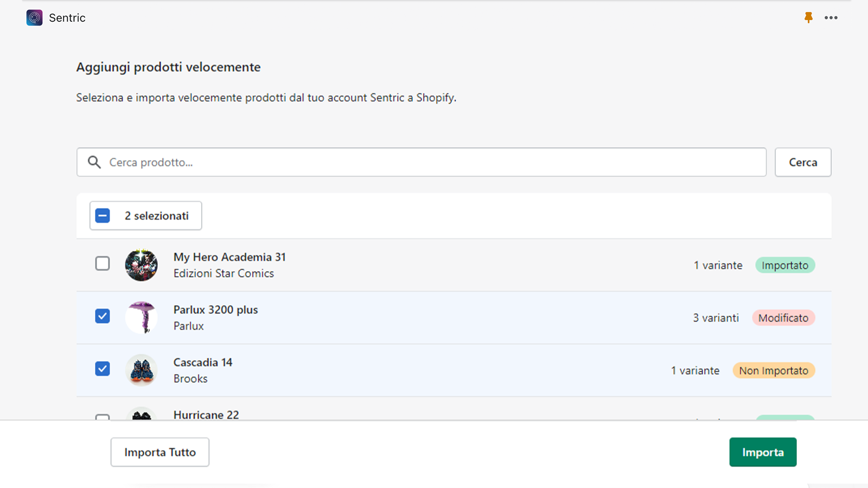Click the Importa Tutto button
The image size is (868, 488).
pyautogui.click(x=160, y=452)
